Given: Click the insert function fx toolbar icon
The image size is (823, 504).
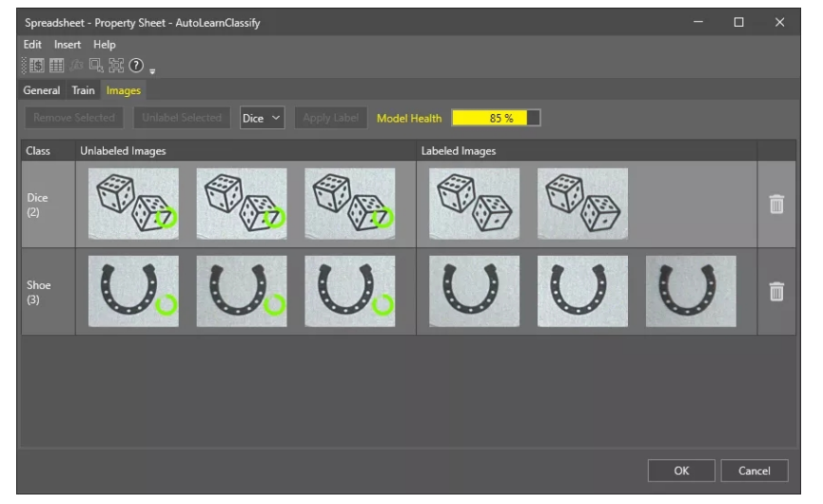Looking at the screenshot, I should (75, 66).
